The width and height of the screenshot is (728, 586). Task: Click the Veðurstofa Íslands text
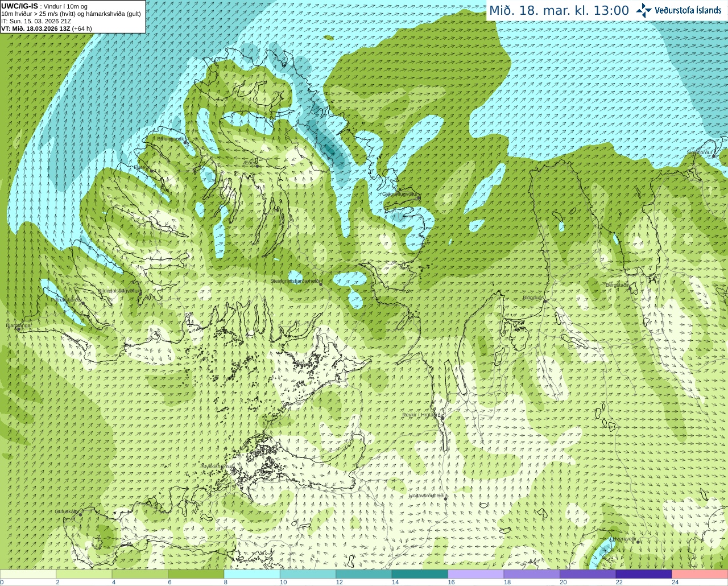pyautogui.click(x=688, y=10)
